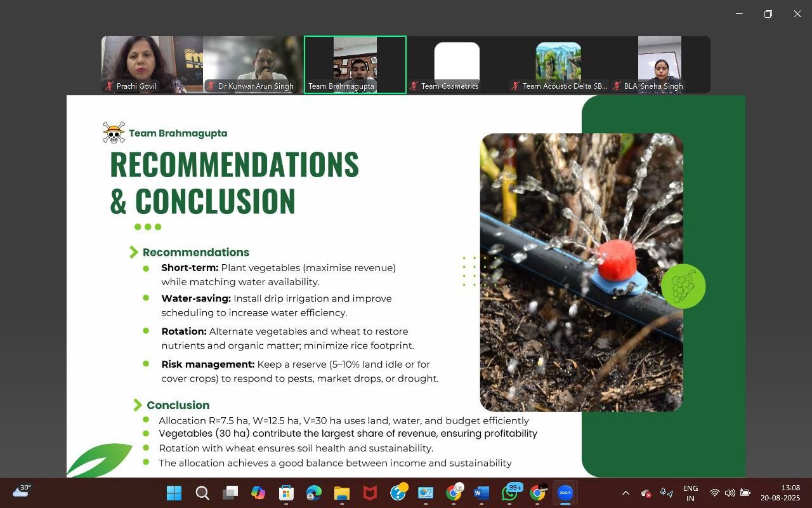812x508 pixels.
Task: Open the Chrome icon beside the Word icon
Action: 454,493
